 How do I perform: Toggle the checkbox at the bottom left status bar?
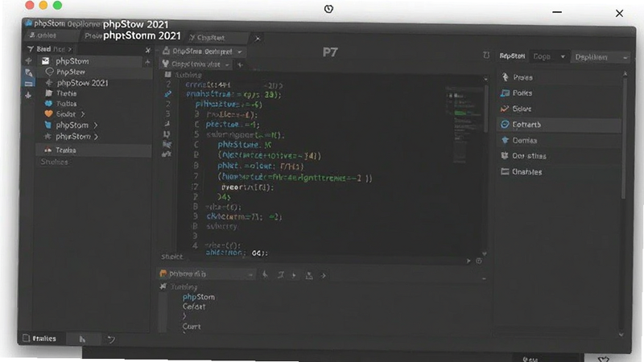point(27,338)
